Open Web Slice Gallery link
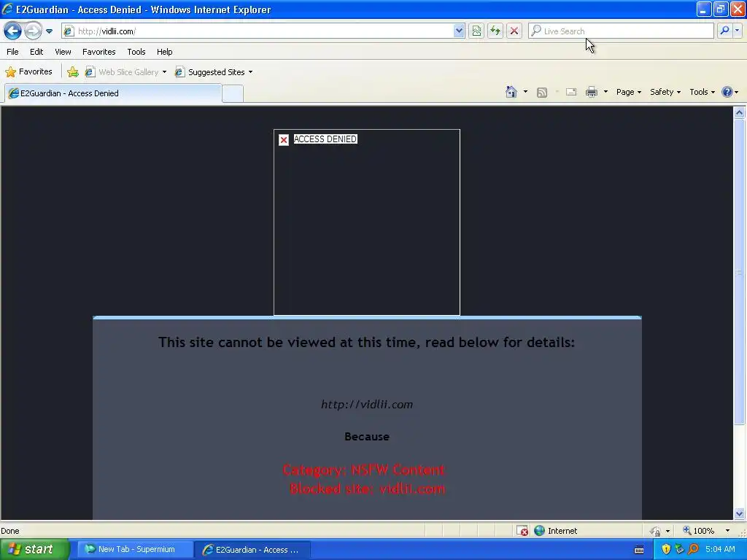The height and width of the screenshot is (560, 747). coord(122,72)
